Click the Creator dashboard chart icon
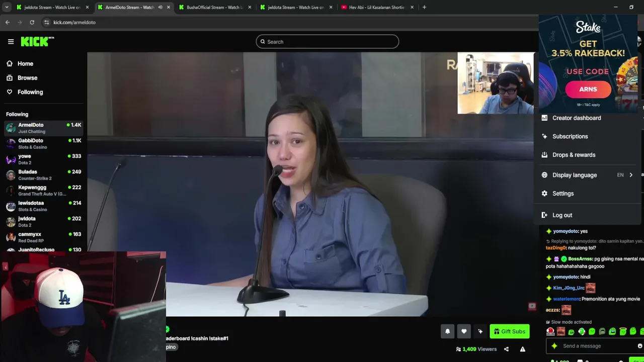The height and width of the screenshot is (362, 644). (544, 118)
